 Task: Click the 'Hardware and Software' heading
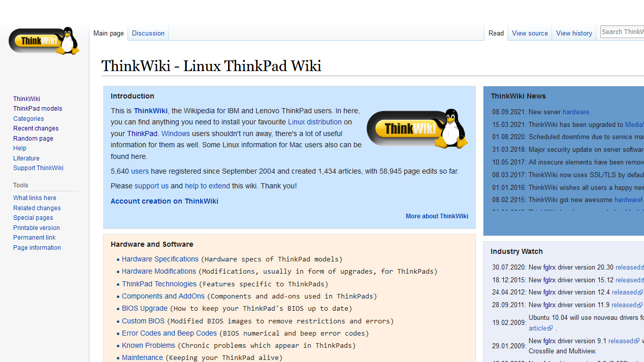click(152, 244)
